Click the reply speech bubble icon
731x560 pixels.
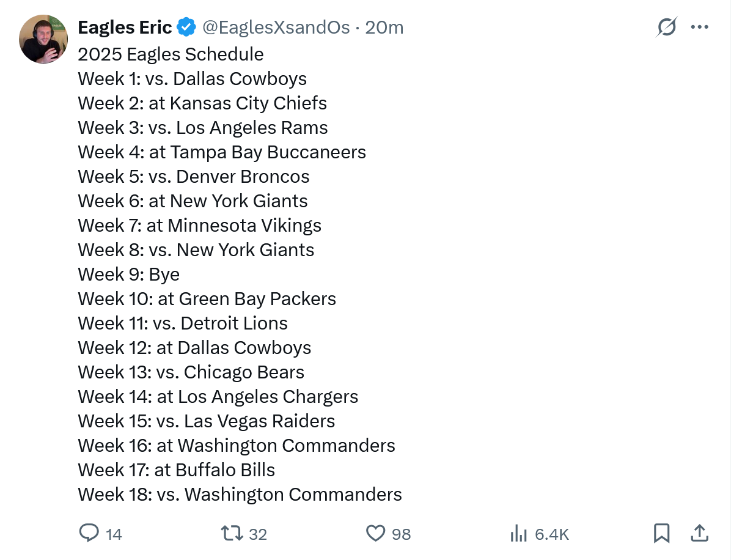[89, 534]
